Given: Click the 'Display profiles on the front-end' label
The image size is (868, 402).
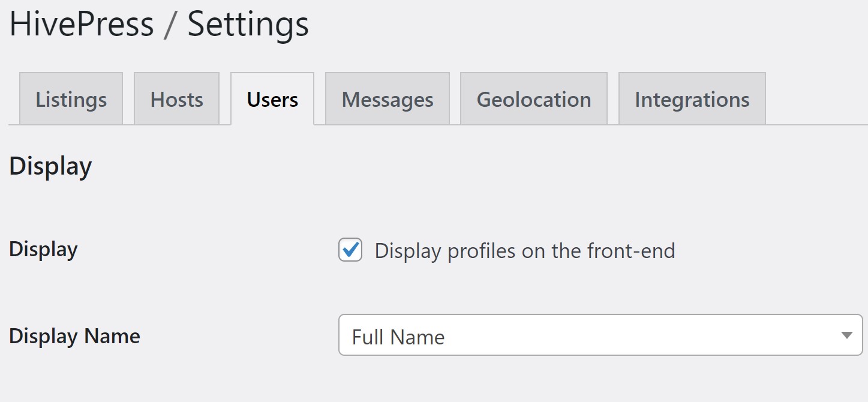Looking at the screenshot, I should click(525, 251).
